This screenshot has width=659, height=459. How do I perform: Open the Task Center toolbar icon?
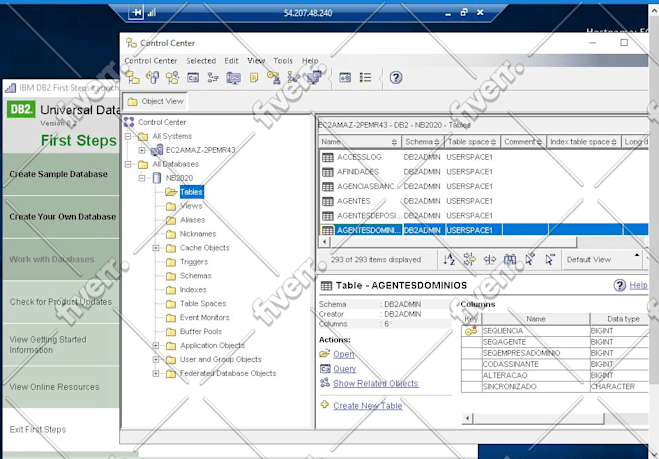click(213, 77)
